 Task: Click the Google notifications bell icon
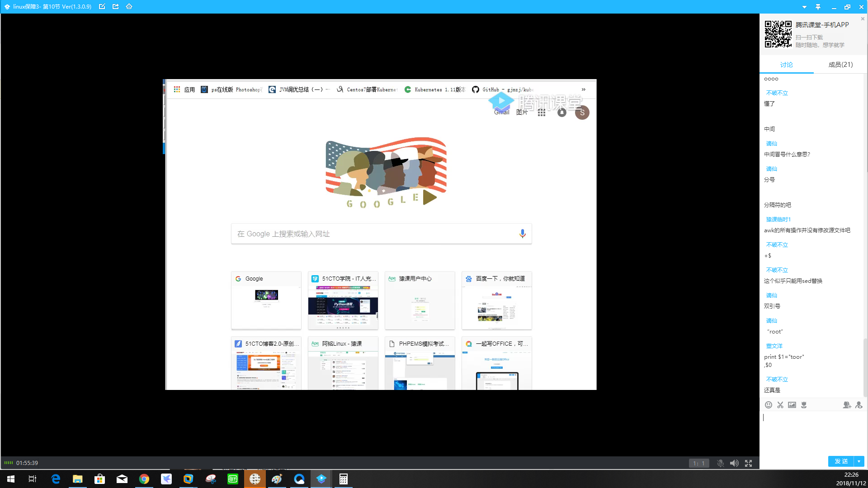tap(561, 113)
